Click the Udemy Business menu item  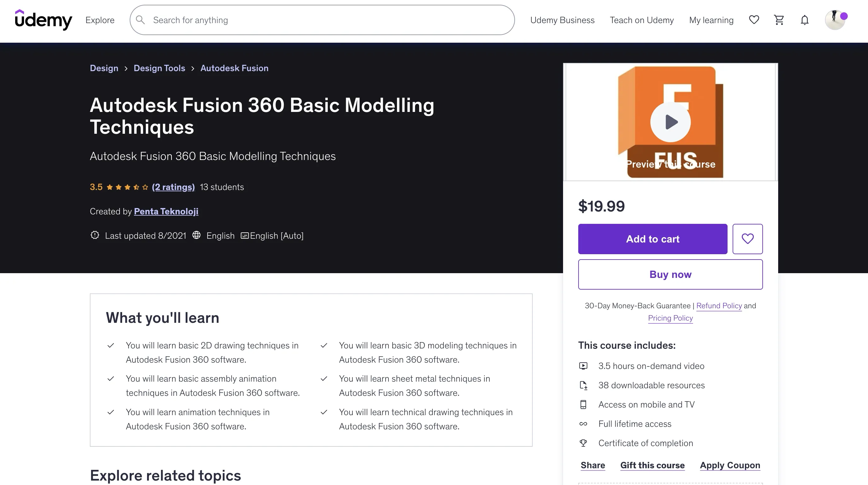click(562, 20)
